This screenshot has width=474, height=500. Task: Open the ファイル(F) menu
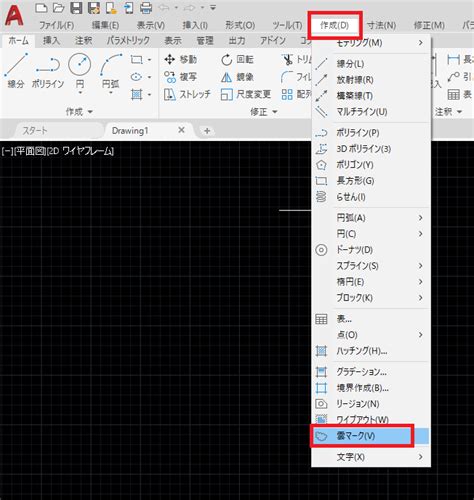[57, 25]
